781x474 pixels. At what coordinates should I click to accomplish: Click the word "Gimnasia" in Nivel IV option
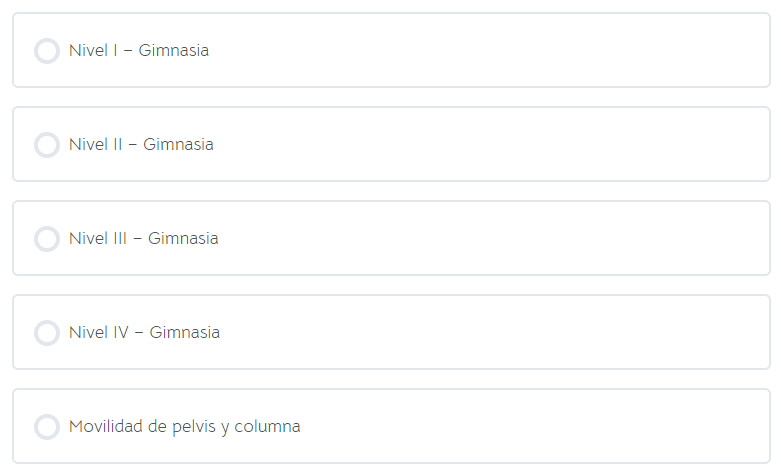pyautogui.click(x=185, y=333)
